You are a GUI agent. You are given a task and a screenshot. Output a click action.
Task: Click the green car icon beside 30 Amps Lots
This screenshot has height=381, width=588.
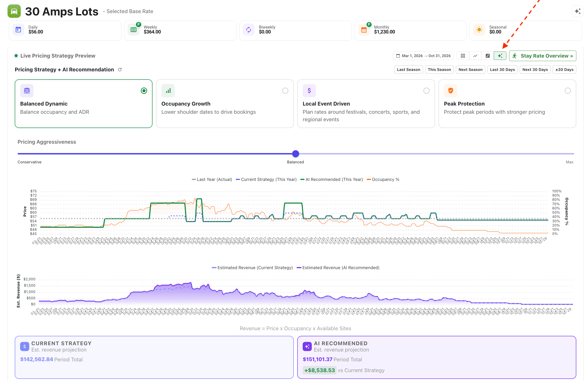[14, 11]
